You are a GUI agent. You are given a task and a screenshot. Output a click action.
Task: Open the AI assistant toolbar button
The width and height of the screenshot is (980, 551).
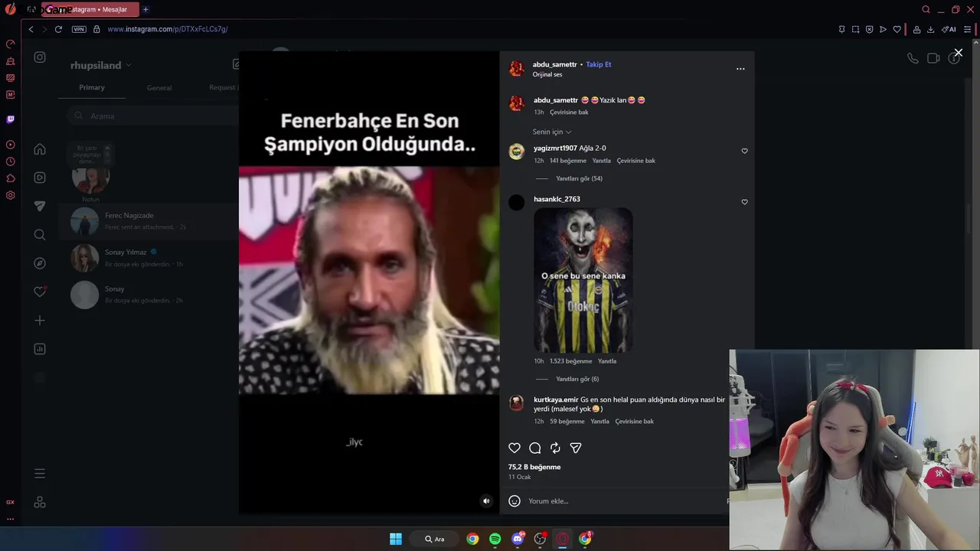(x=949, y=29)
